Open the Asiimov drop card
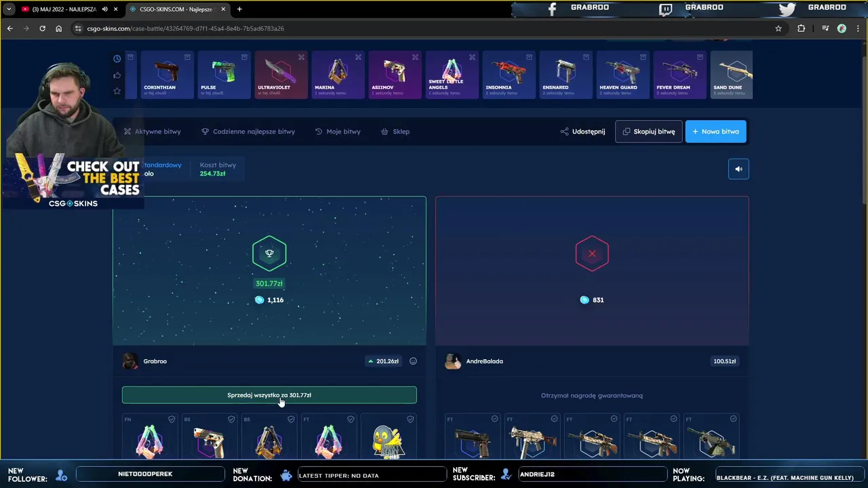The image size is (868, 488). [x=395, y=75]
